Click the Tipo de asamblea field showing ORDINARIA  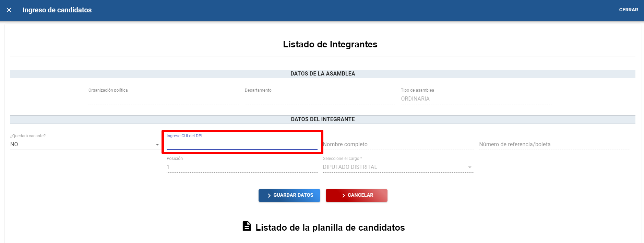(476, 99)
